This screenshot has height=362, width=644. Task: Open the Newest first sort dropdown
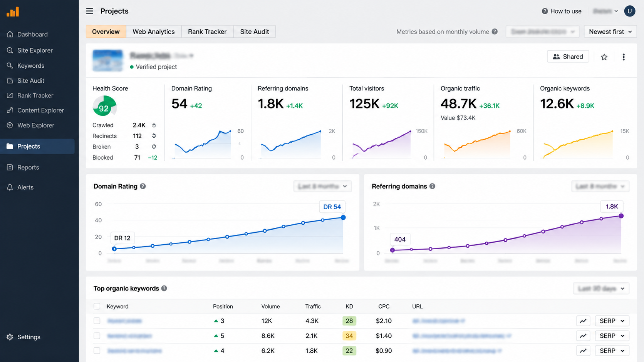[610, 32]
